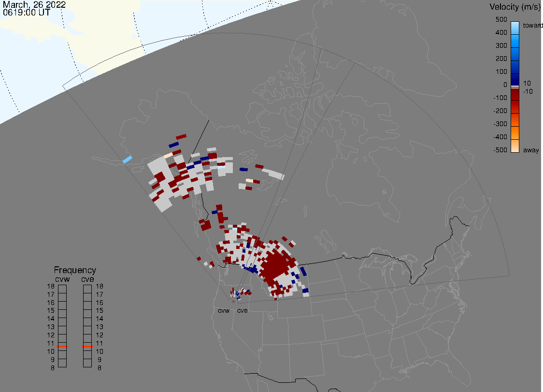
Task: Click the '18' label left of cvw bar
Action: (x=51, y=286)
